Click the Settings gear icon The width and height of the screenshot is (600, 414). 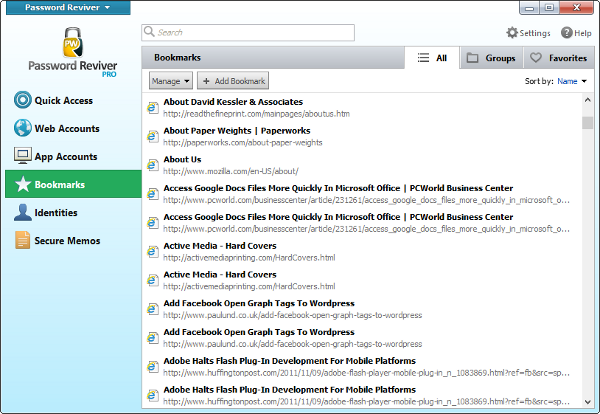tap(512, 33)
